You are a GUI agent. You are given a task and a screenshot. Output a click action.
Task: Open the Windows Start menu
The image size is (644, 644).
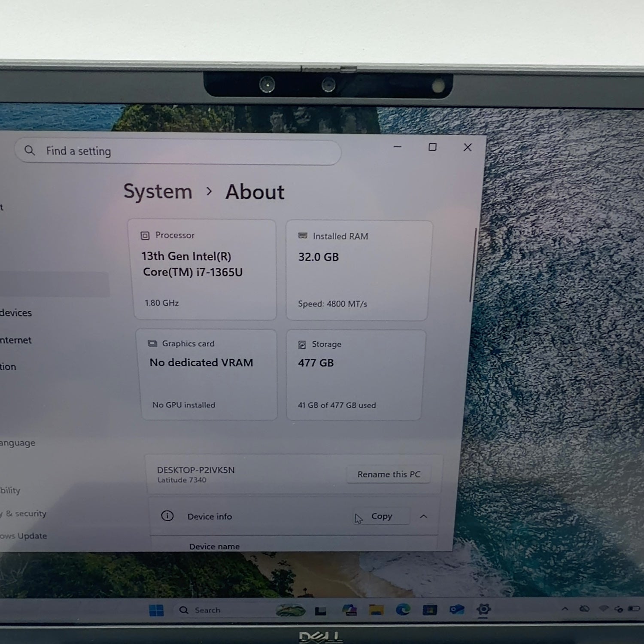pyautogui.click(x=156, y=611)
